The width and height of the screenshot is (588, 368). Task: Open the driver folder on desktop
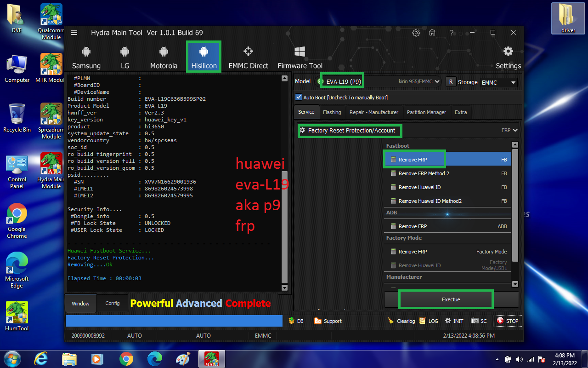point(568,18)
